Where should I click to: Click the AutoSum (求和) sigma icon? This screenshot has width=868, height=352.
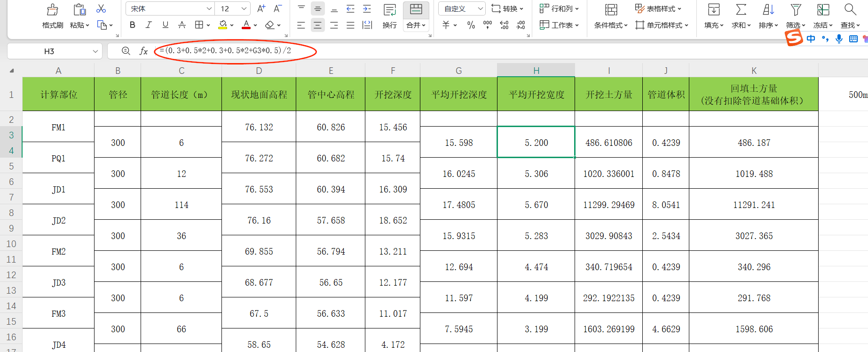pos(741,9)
